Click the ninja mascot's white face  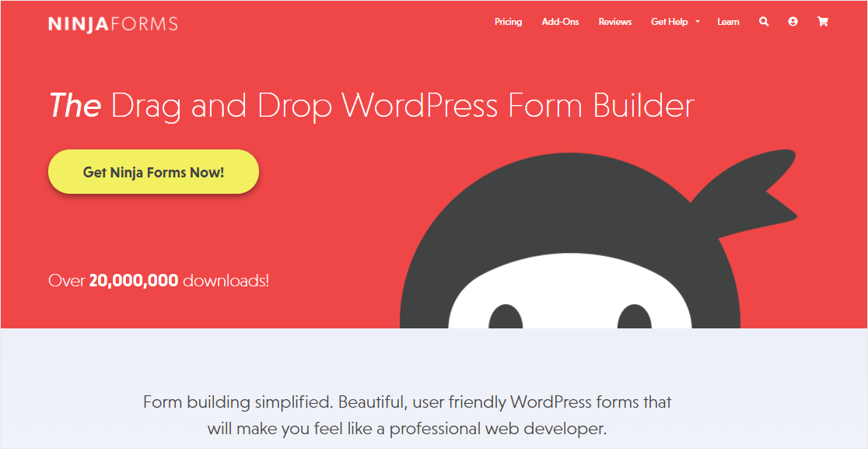pos(568,300)
